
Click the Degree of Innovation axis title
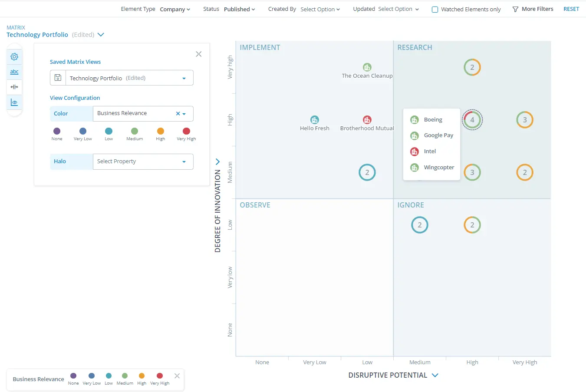(218, 211)
